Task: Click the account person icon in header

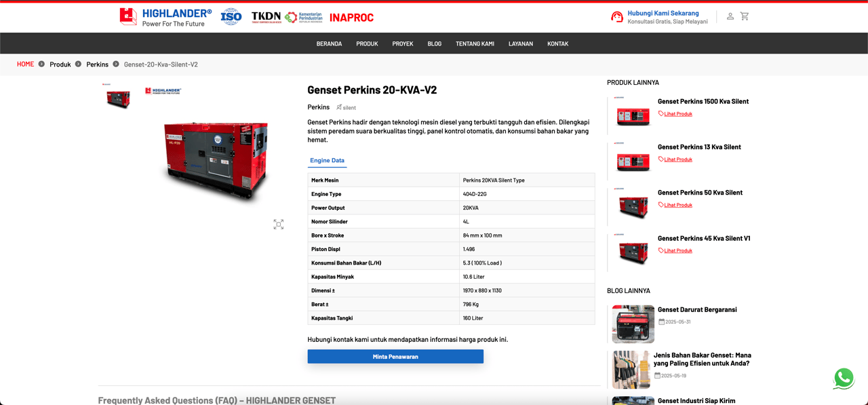Action: (730, 16)
